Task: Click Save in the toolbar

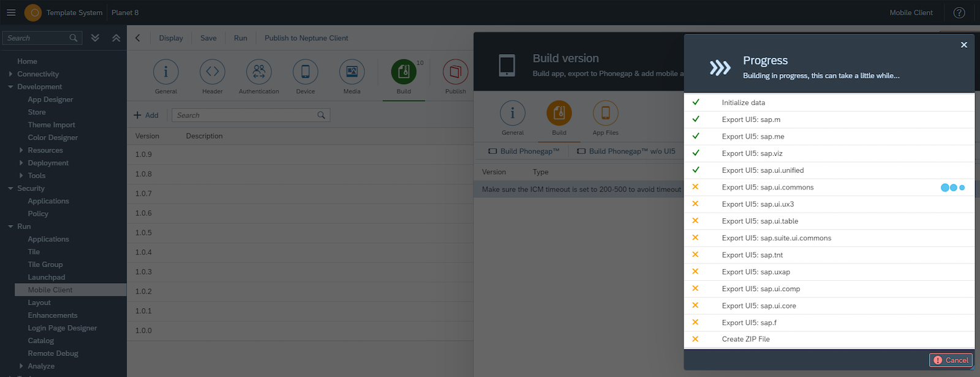Action: pos(208,38)
